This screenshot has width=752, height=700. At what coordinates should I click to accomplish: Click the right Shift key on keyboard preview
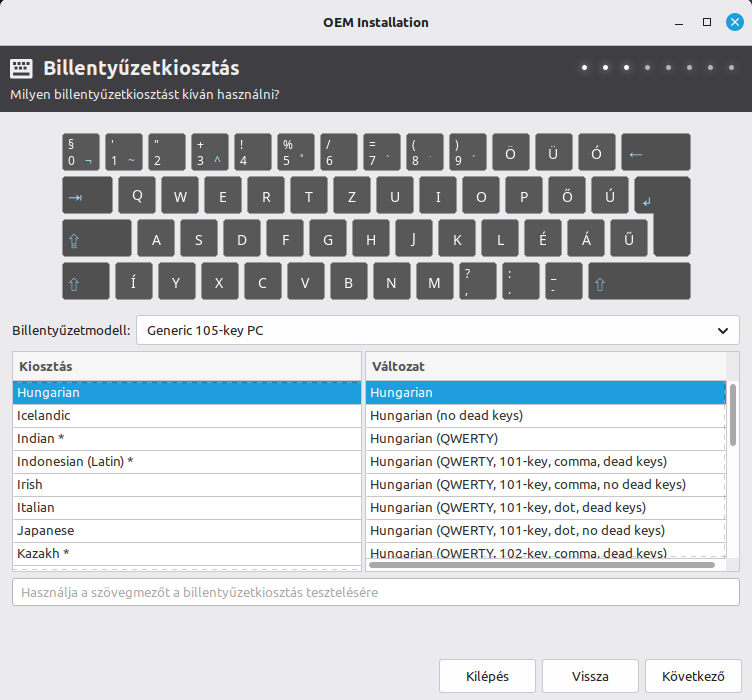[639, 282]
